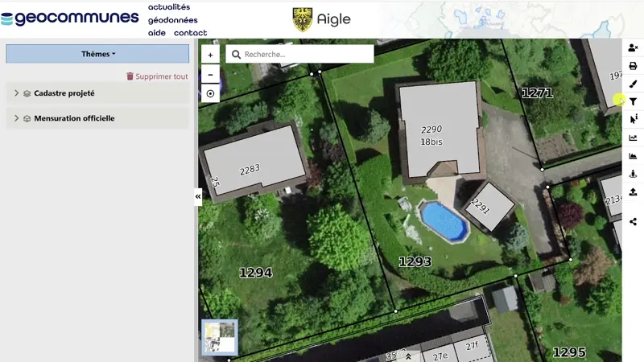644x362 pixels.
Task: Zoom in with the plus button
Action: pos(210,55)
